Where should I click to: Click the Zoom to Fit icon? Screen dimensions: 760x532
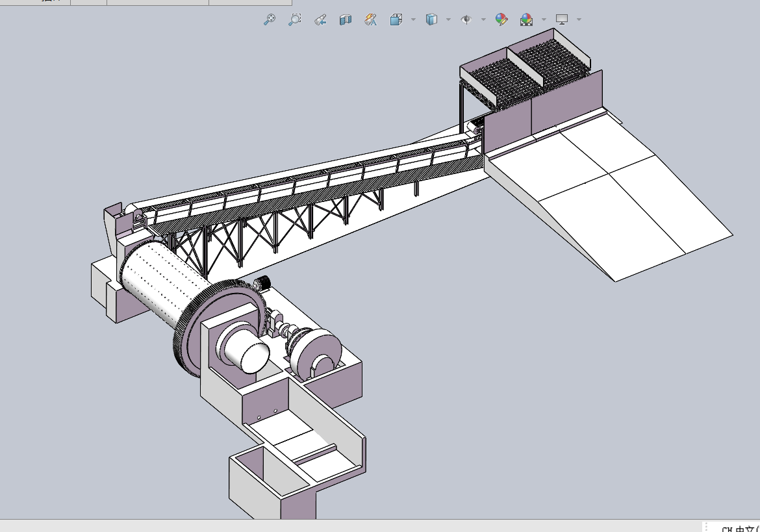(270, 19)
